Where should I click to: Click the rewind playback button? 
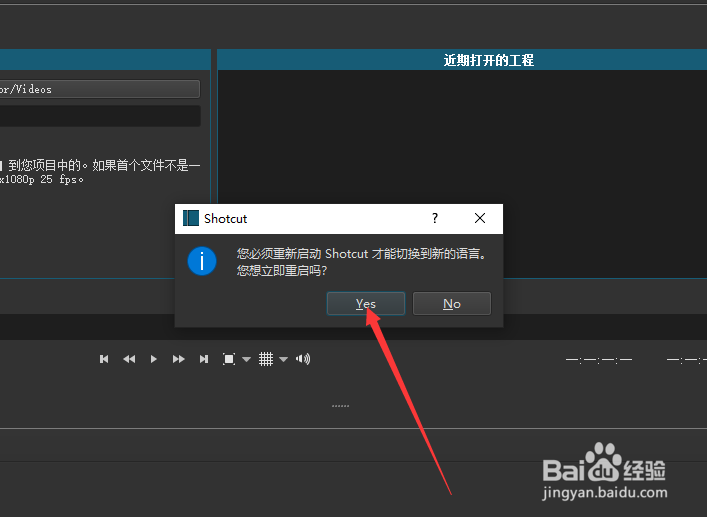[129, 359]
